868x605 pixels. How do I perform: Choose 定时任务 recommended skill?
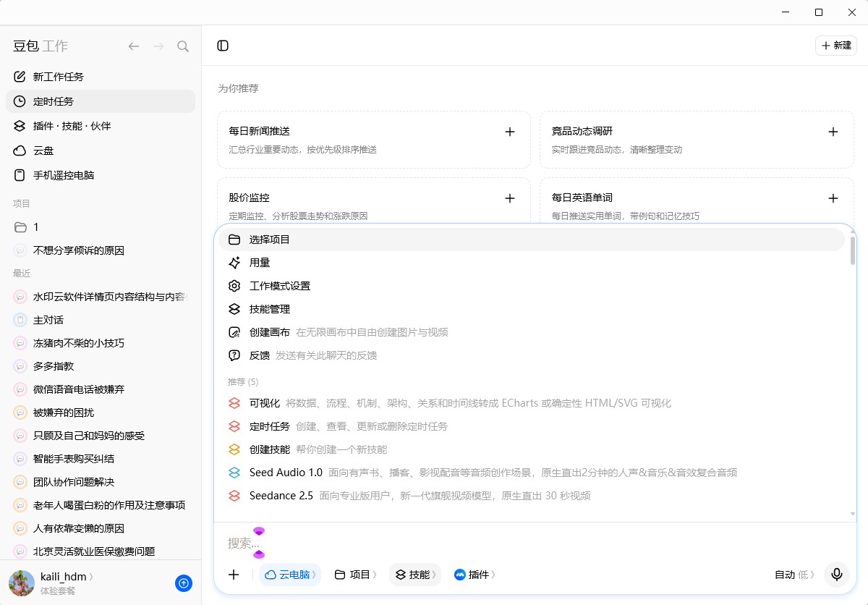[532, 426]
